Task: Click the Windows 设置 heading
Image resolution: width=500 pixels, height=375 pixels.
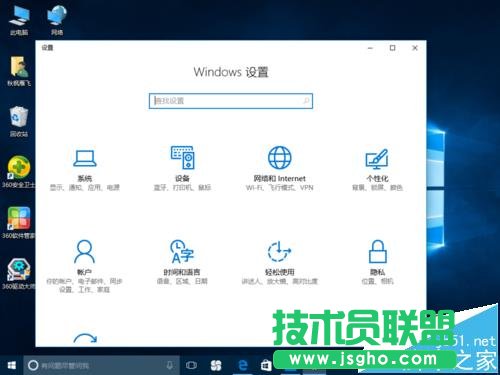Action: click(231, 72)
